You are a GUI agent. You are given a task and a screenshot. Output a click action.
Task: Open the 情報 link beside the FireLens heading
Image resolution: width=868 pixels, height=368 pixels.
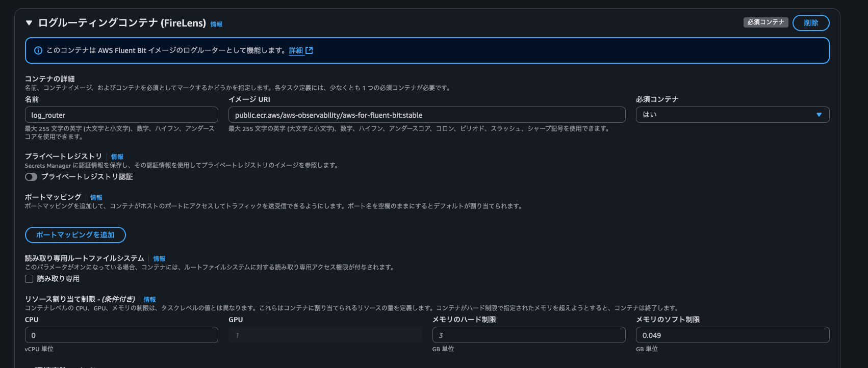pos(216,24)
